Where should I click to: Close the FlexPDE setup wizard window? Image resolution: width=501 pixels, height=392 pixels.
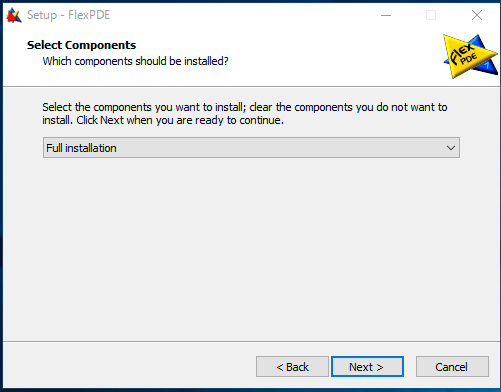click(x=477, y=15)
